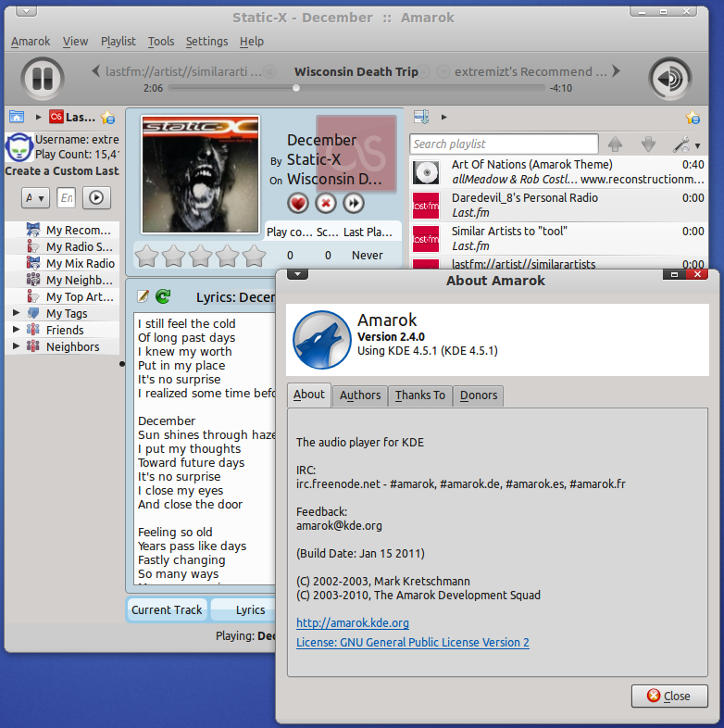Click the Search playlist field
This screenshot has height=728, width=724.
click(x=504, y=144)
